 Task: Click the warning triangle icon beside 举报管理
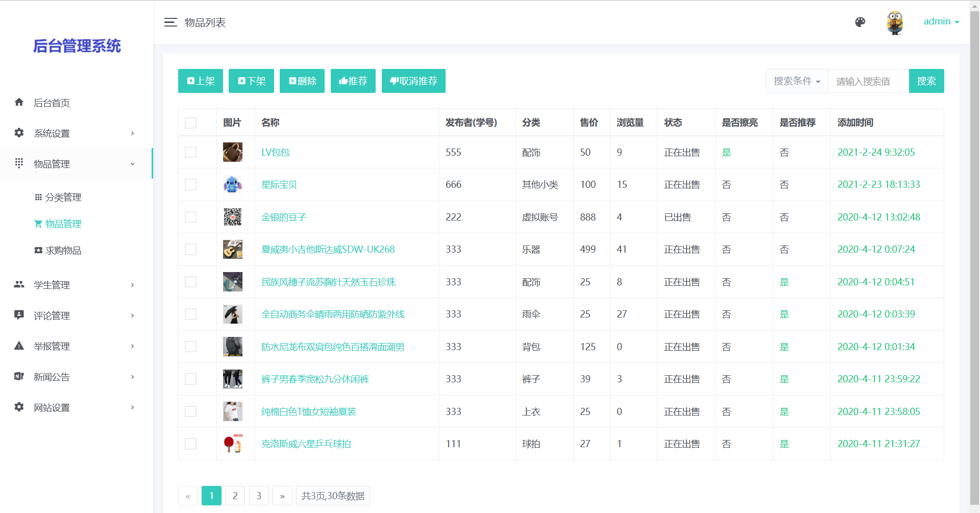point(19,346)
